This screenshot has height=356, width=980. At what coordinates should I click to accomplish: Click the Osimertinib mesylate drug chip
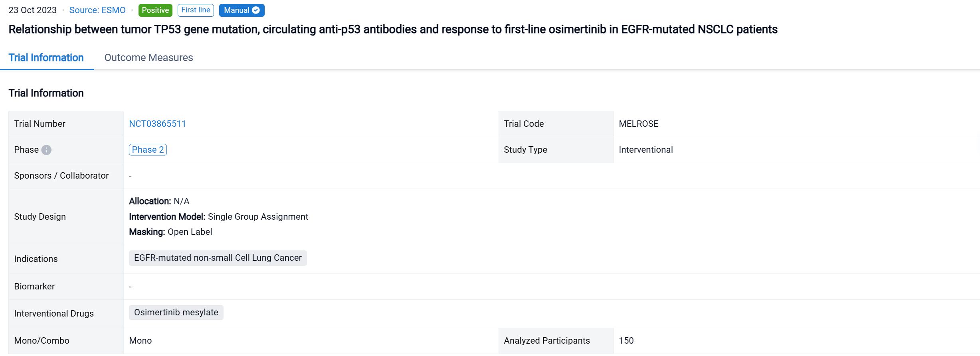coord(176,313)
